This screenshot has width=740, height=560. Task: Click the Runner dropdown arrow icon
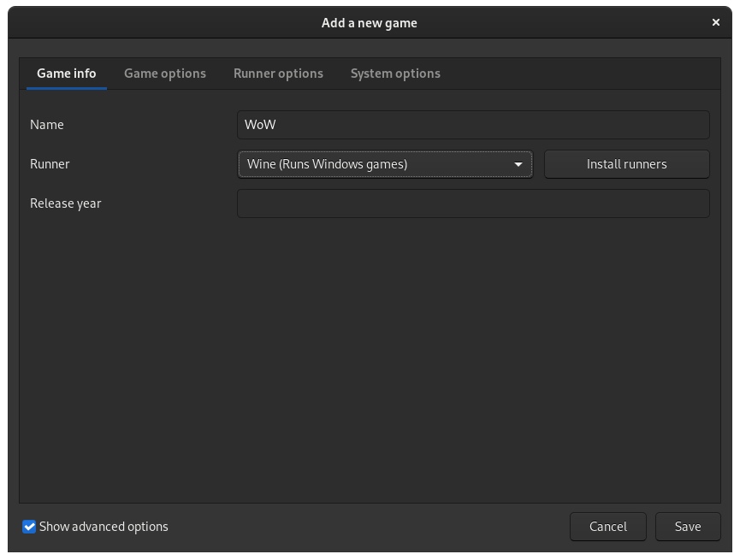(518, 164)
